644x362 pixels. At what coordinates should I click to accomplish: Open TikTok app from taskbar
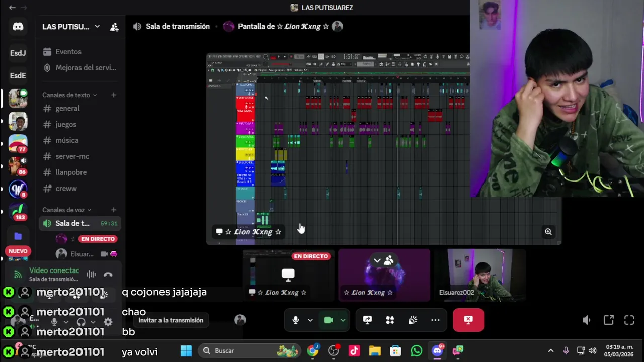(354, 351)
